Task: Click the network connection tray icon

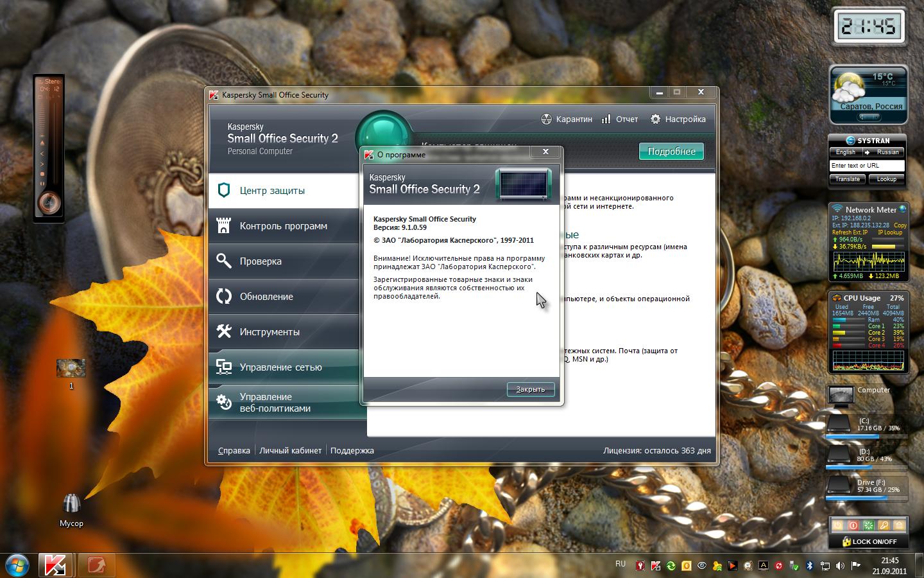Action: (x=825, y=566)
